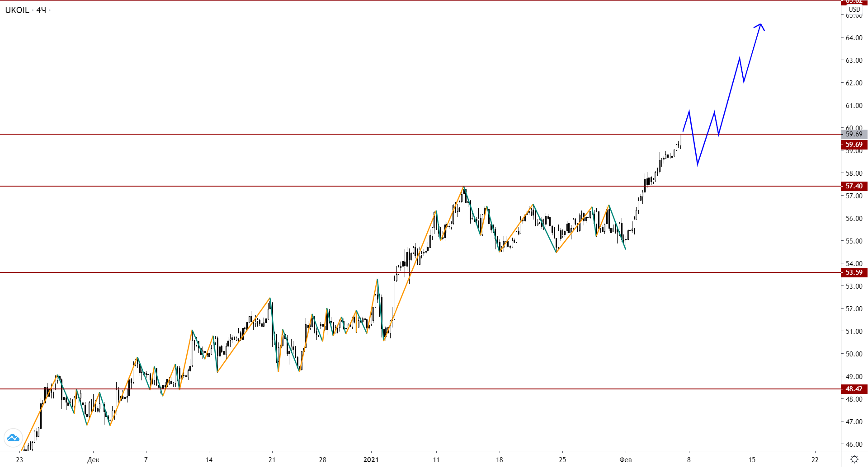Click the Фев month label on time axis
The height and width of the screenshot is (468, 868).
coord(626,460)
